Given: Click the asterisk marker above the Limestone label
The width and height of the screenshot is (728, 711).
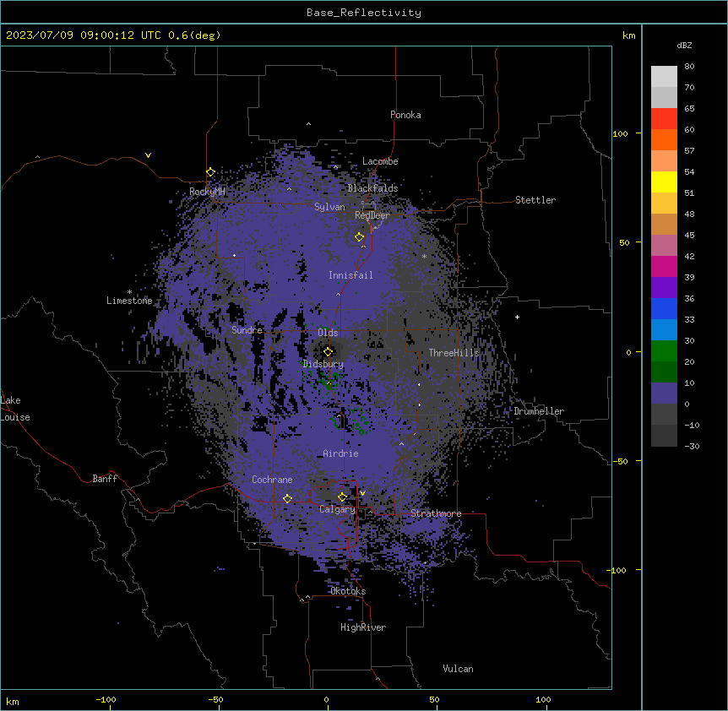Looking at the screenshot, I should pos(129,292).
